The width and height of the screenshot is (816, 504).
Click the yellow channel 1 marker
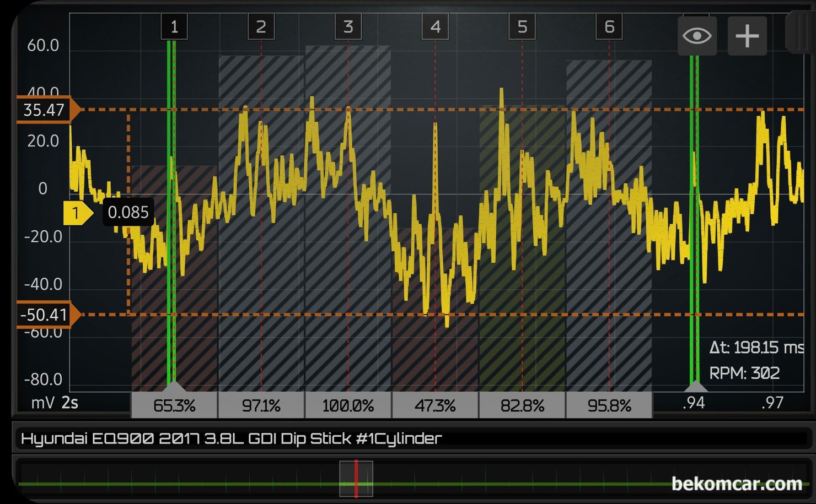click(77, 213)
